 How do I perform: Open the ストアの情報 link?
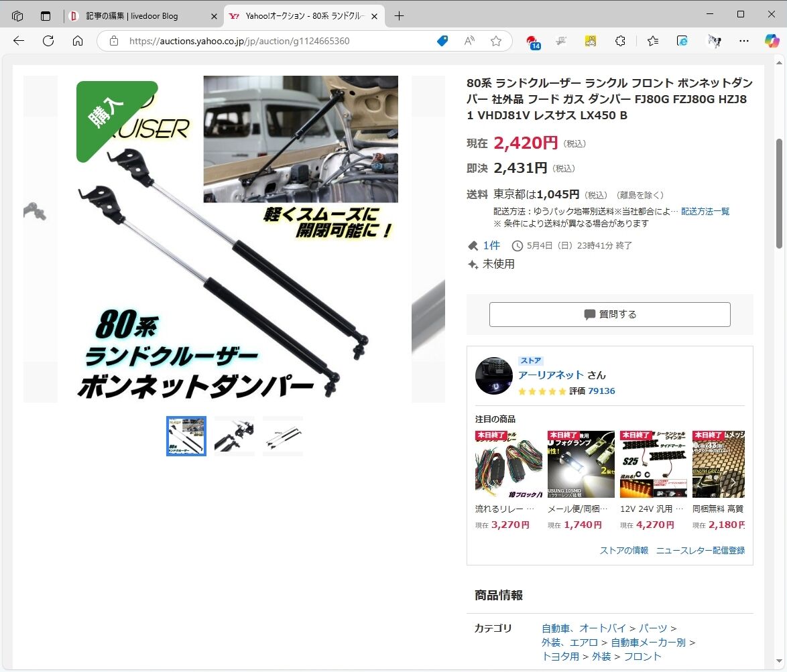[624, 550]
